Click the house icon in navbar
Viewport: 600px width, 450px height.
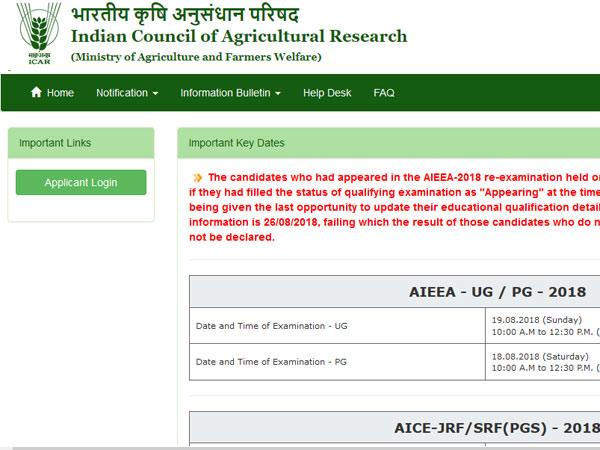[x=37, y=93]
